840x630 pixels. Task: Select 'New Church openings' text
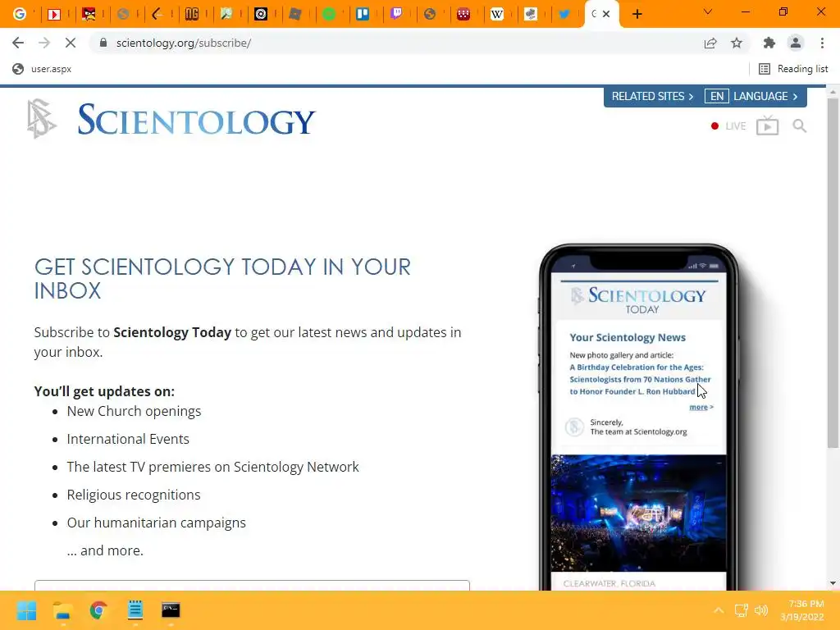tap(134, 411)
